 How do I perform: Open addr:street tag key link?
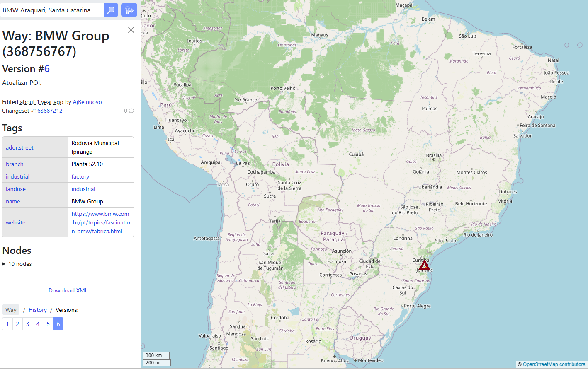tap(19, 147)
